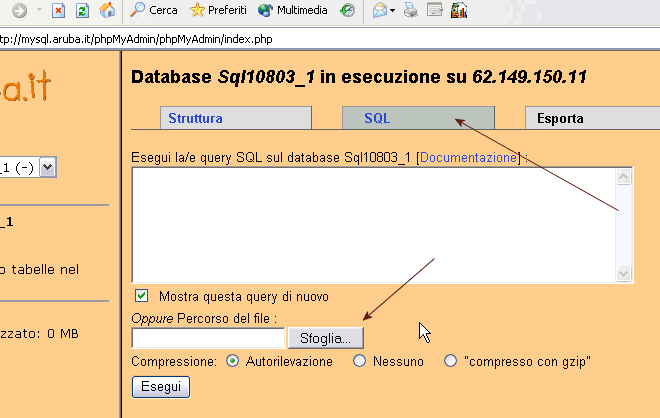This screenshot has height=418, width=660.
Task: Open the Documentazione link
Action: (x=468, y=158)
